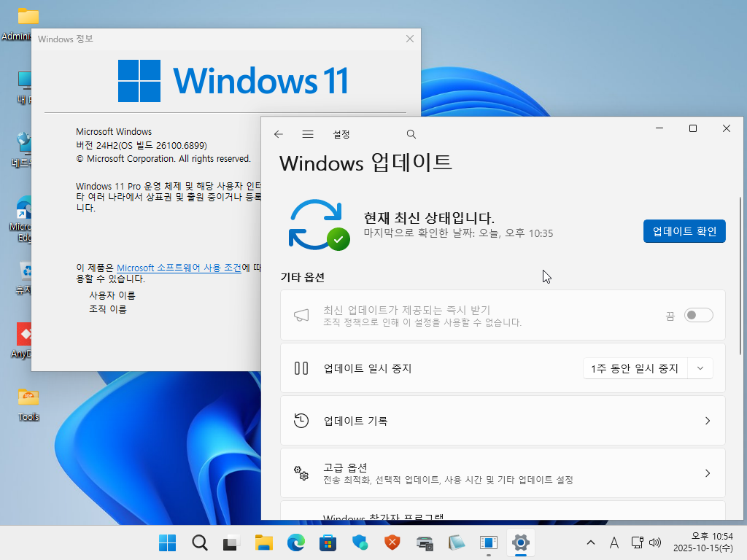Click the megaphone icon in 최신 업데이트 row
The width and height of the screenshot is (747, 560).
pyautogui.click(x=301, y=315)
